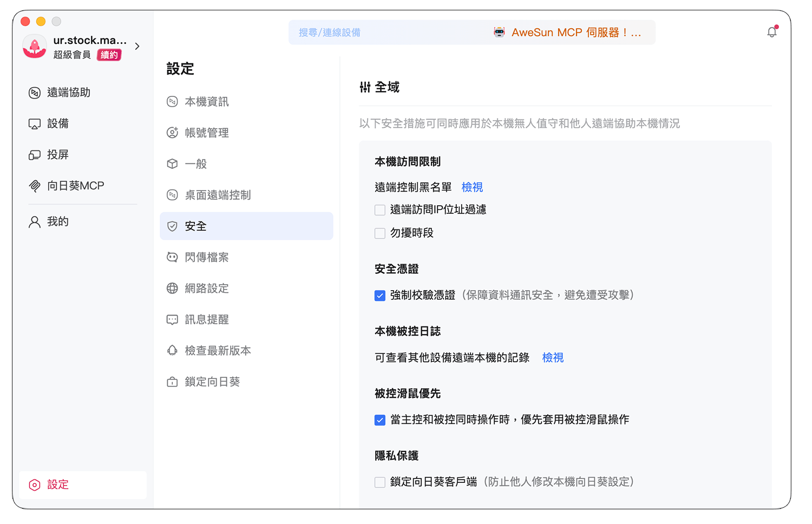The height and width of the screenshot is (524, 812).
Task: Click the 投屏 screen-cast icon
Action: click(35, 155)
